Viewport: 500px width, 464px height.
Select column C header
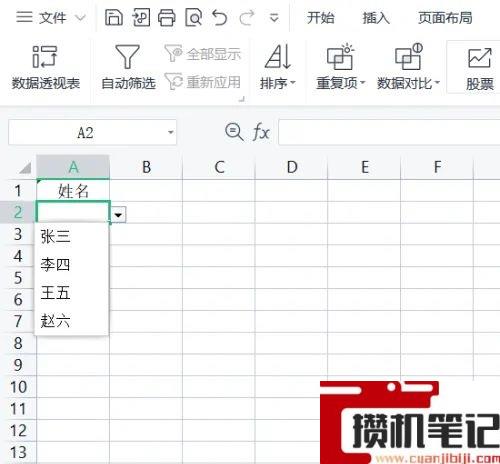coord(219,167)
